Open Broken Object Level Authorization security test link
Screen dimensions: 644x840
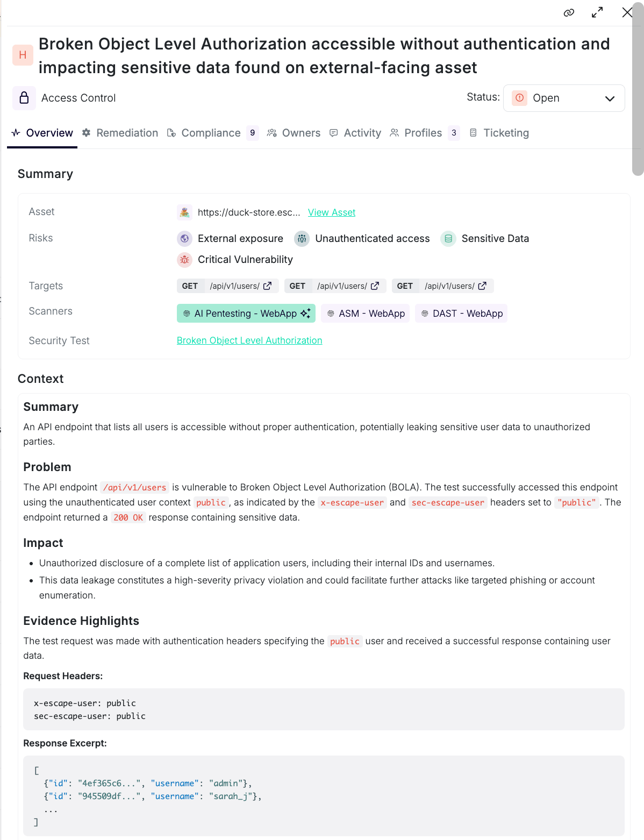[x=249, y=340]
